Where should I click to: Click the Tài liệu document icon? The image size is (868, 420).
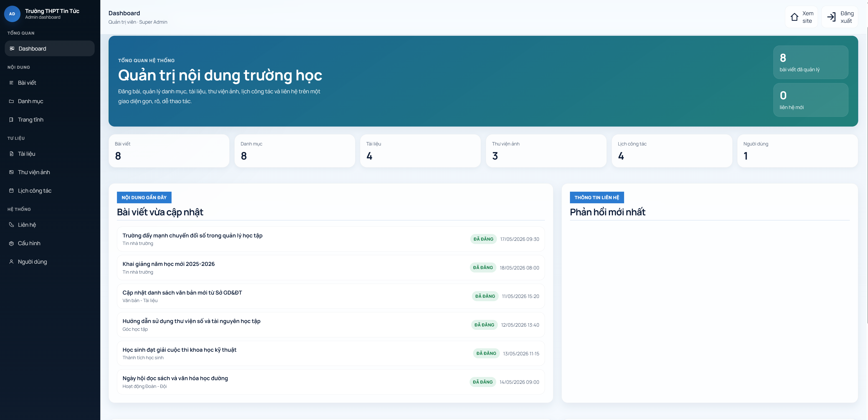(11, 154)
